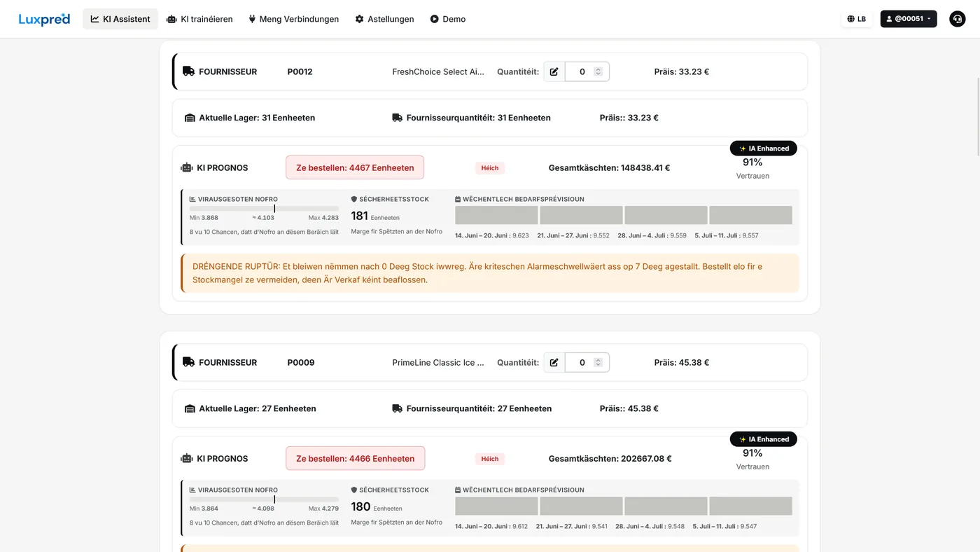Select the 21. Juni – 27. Juni bar (9.552)

coord(581,215)
